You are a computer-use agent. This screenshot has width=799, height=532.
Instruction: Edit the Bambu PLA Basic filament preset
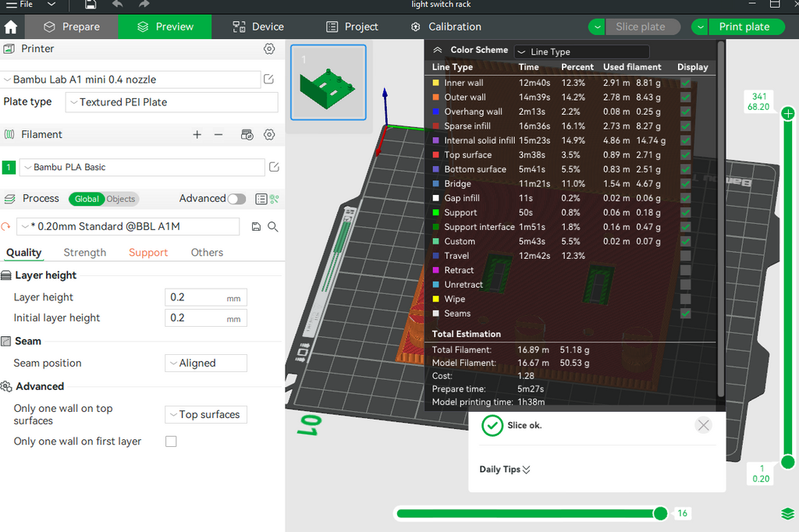(x=274, y=167)
